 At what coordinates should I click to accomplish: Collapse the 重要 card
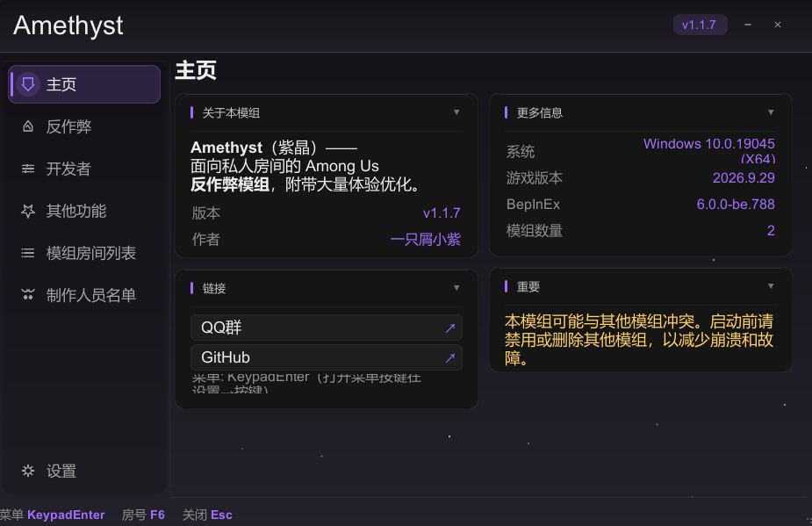tap(771, 286)
